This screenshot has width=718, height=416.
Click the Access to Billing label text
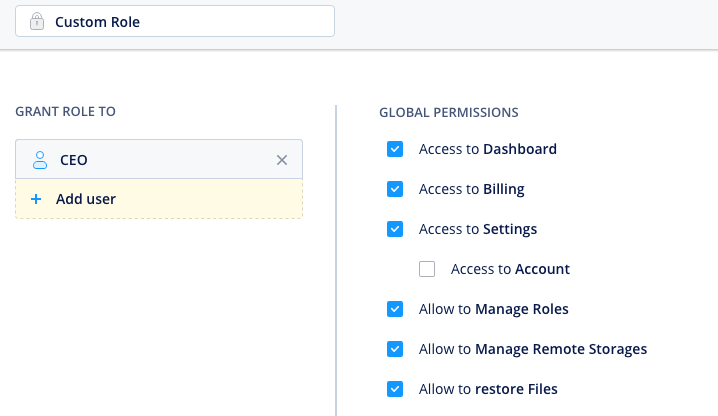(x=471, y=189)
